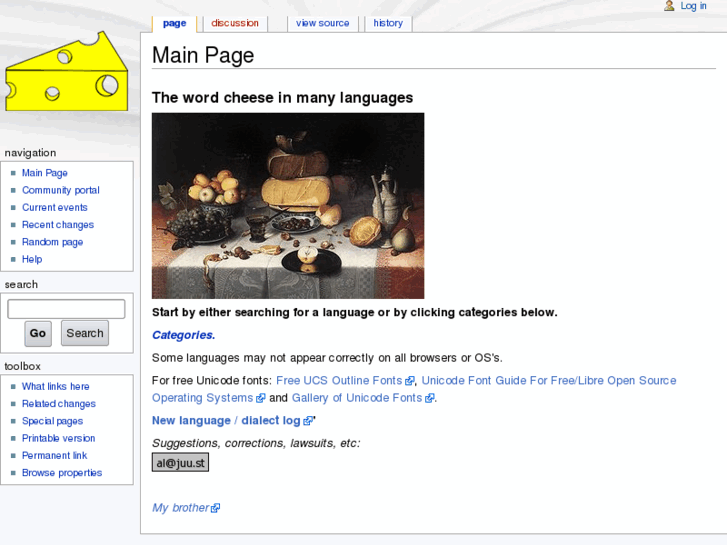Open the Log in link
The image size is (727, 545).
pos(693,6)
